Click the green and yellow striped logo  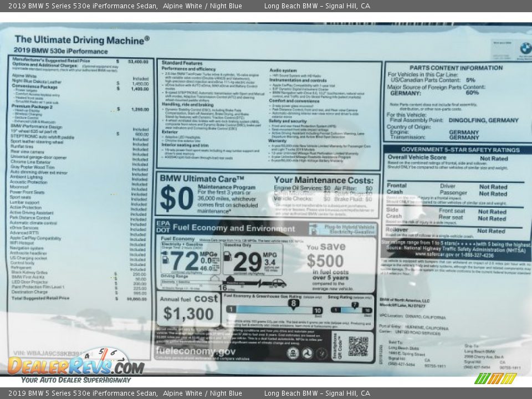click(495, 378)
